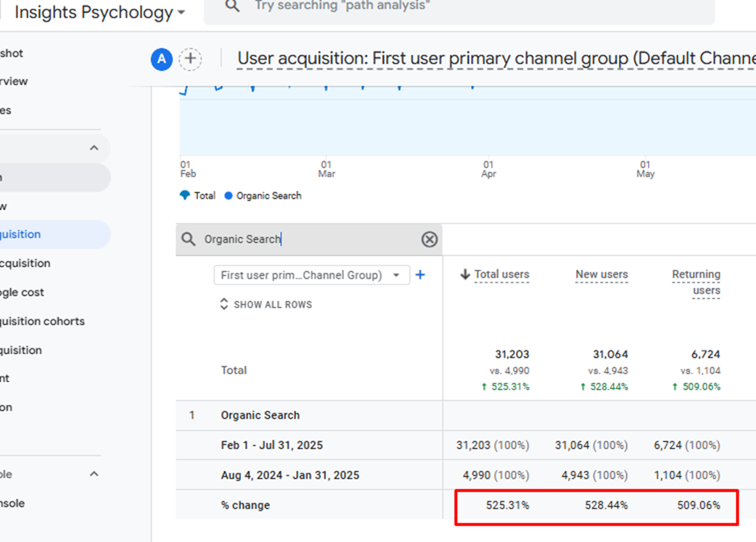Image resolution: width=756 pixels, height=542 pixels.
Task: Open the Insights Psychology property dropdown
Action: pos(100,12)
